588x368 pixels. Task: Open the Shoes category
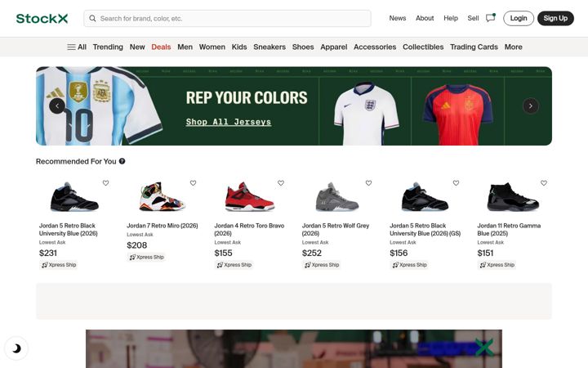coord(303,47)
